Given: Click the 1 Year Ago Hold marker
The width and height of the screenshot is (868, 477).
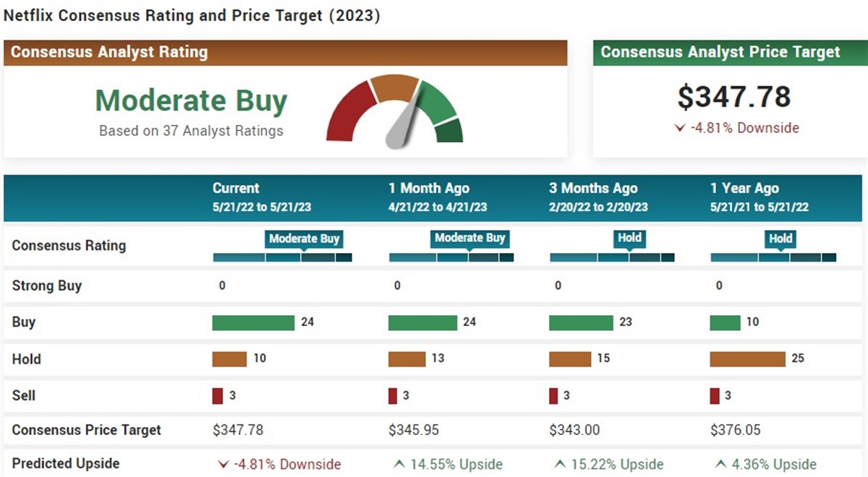Looking at the screenshot, I should click(x=780, y=239).
